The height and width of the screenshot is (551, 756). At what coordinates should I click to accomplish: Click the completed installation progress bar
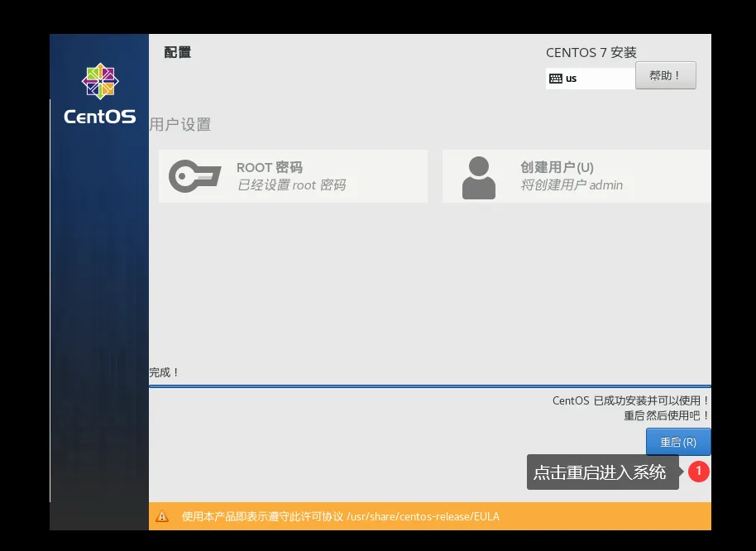[x=430, y=386]
